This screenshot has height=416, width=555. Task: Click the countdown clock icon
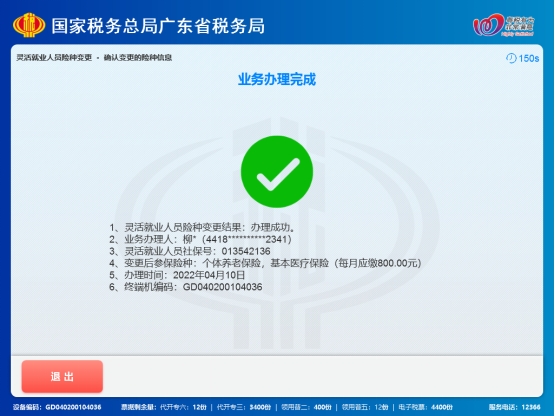(x=511, y=58)
